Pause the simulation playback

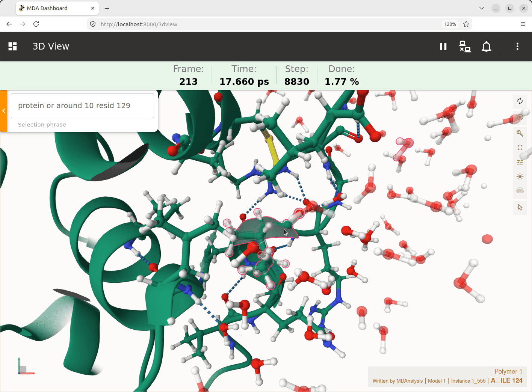[443, 46]
